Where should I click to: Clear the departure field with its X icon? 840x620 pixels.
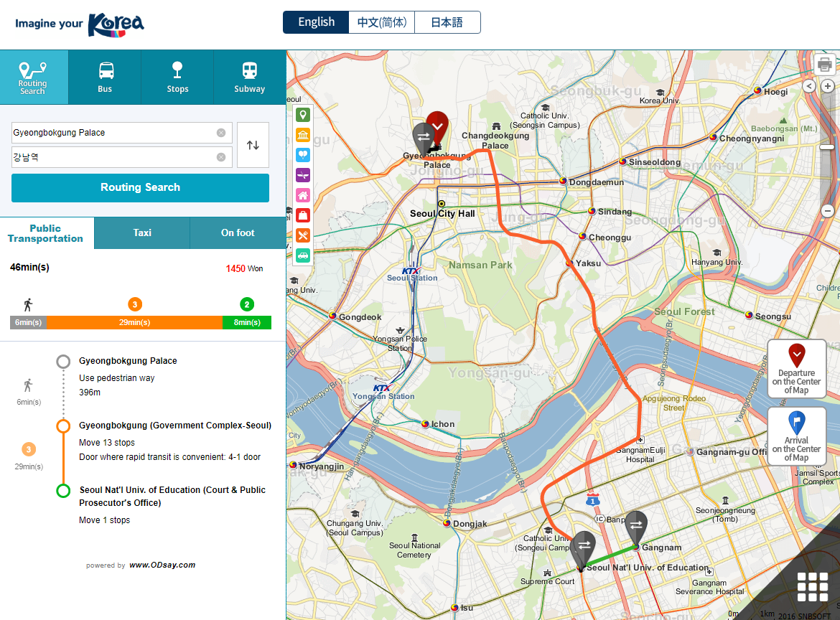[220, 133]
